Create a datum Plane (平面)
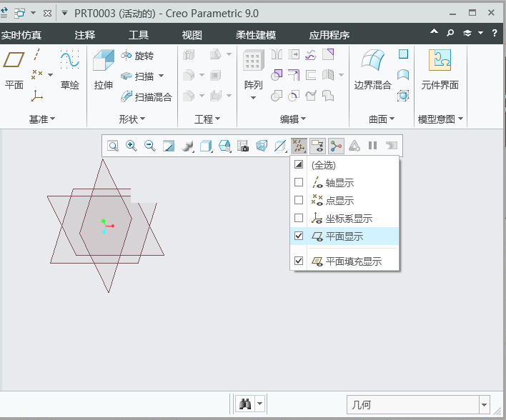Image resolution: width=506 pixels, height=420 pixels. pos(14,69)
